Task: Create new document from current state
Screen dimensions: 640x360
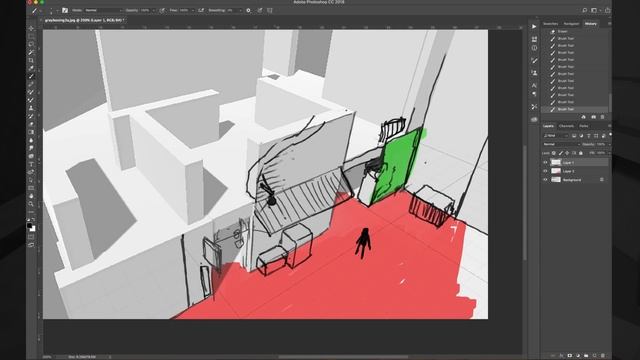Action: (584, 117)
